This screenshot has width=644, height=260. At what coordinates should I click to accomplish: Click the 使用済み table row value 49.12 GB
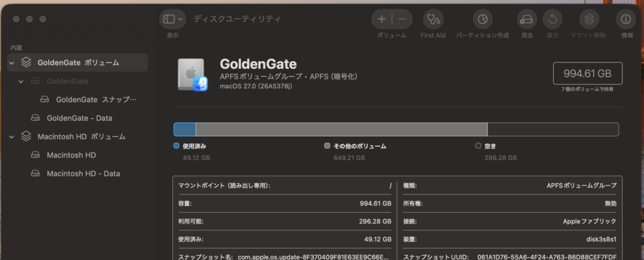378,239
